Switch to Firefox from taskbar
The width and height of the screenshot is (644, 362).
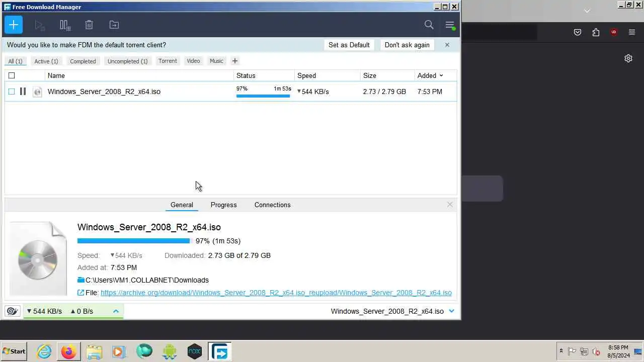[x=69, y=351]
